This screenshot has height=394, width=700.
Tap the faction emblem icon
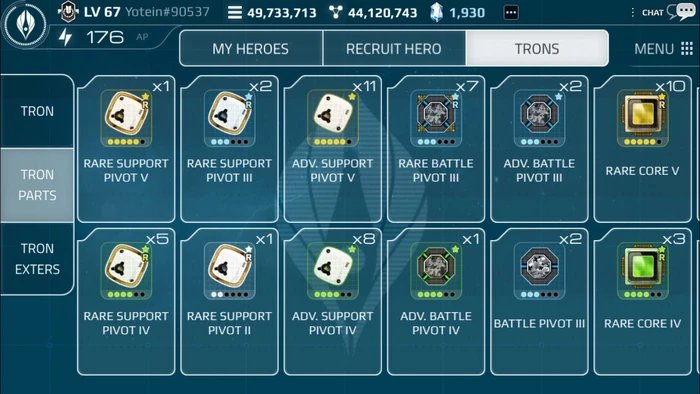[x=25, y=24]
